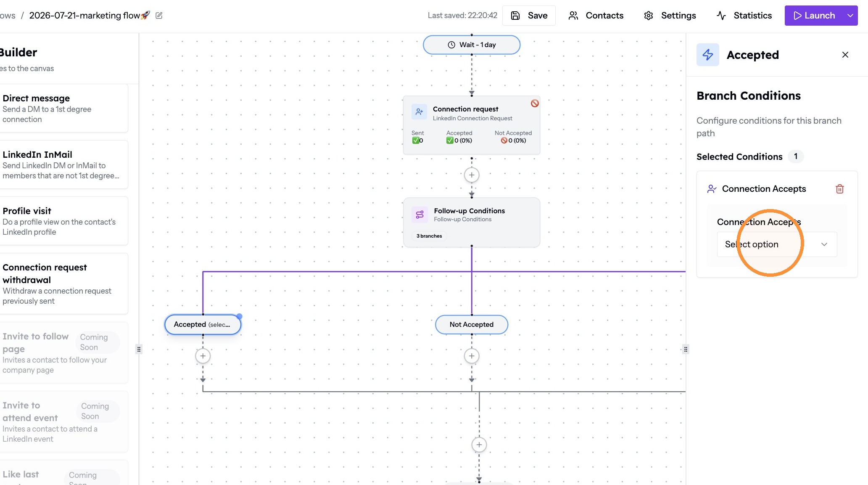Viewport: 868px width, 485px height.
Task: Select the Accepted branch node
Action: [203, 324]
